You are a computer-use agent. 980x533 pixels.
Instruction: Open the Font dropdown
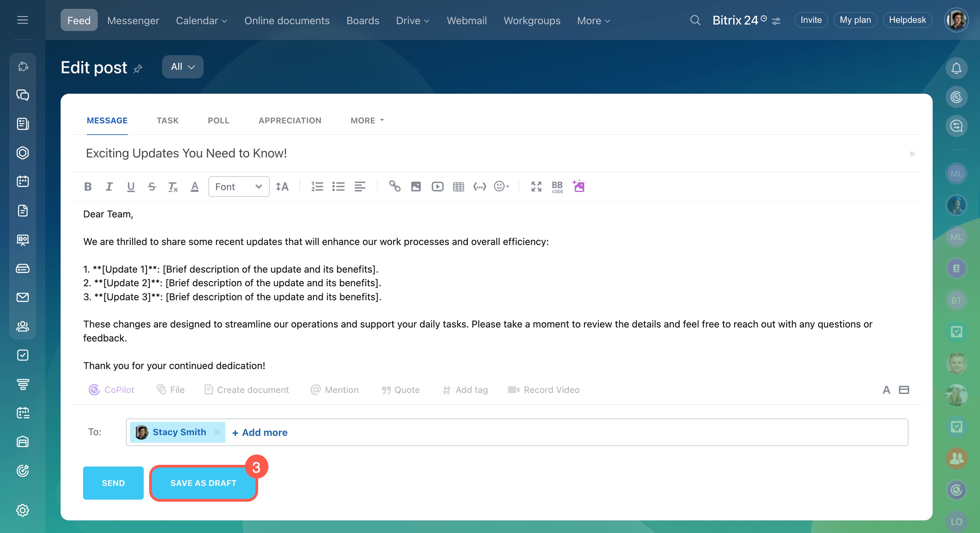(239, 186)
